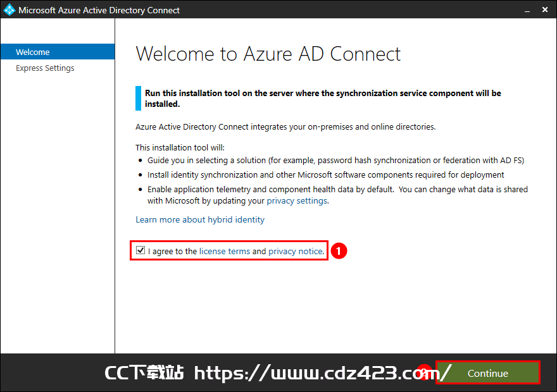
Task: View the privacy notice link
Action: tap(296, 251)
